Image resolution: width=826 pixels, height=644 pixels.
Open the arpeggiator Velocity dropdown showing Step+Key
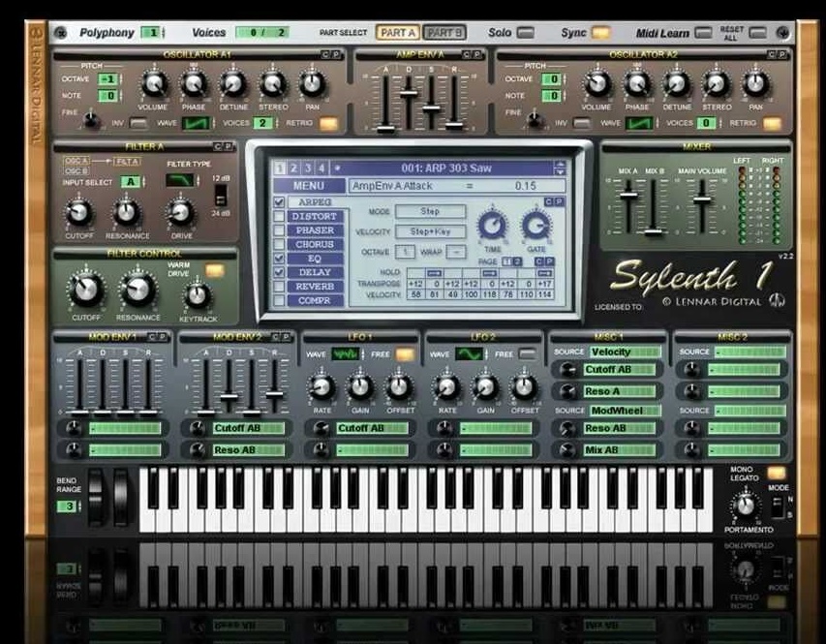pos(430,231)
